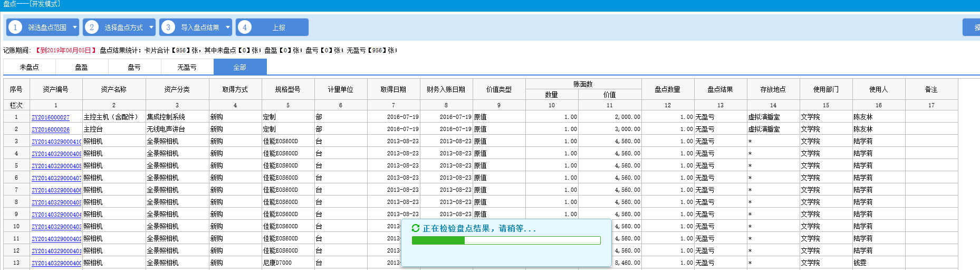Click the 盘点结果 column header
980x270 pixels.
coord(720,89)
